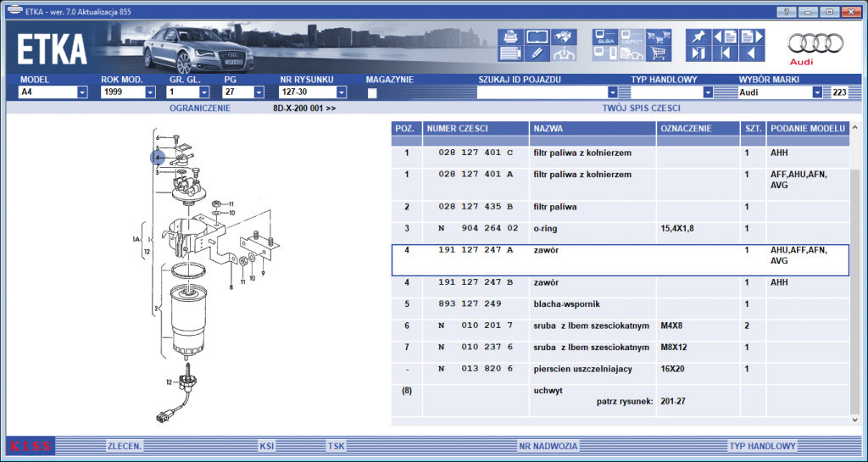Image resolution: width=868 pixels, height=462 pixels.
Task: Select part 191 127 247 B zawór
Action: click(x=620, y=287)
